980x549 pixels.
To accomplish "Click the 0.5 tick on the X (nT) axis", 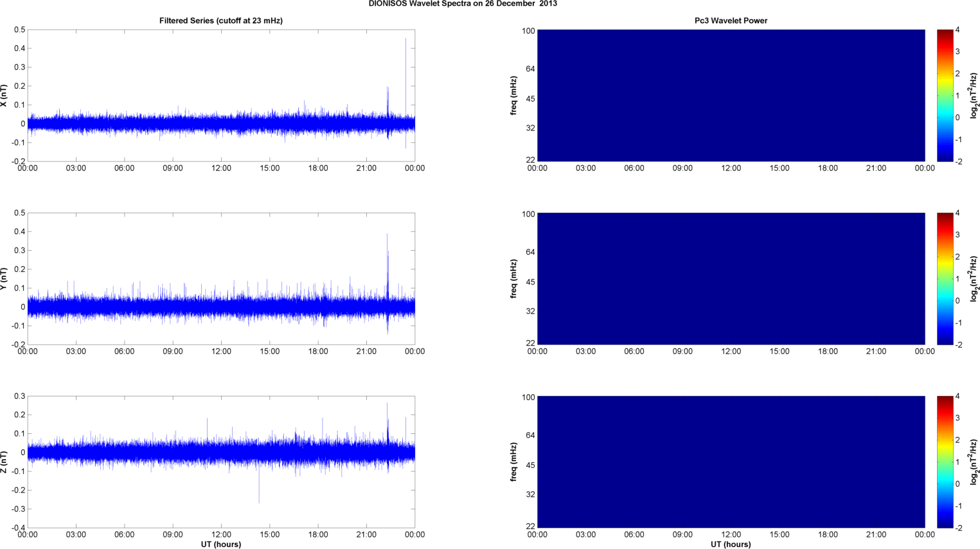I will (x=19, y=30).
